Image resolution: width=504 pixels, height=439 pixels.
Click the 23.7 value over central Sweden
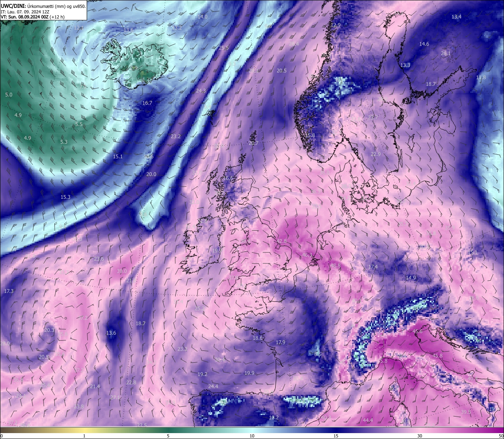click(372, 118)
